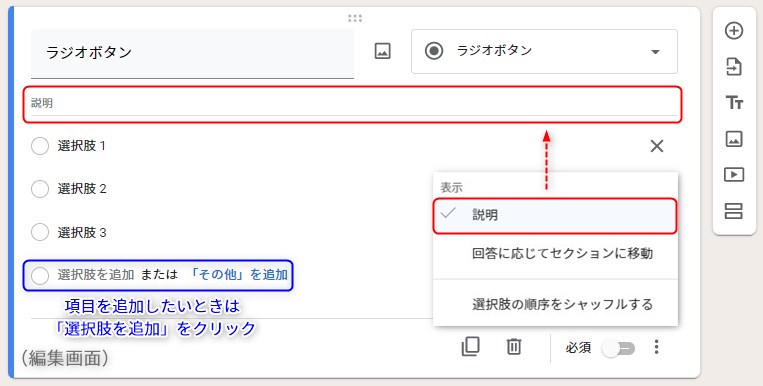This screenshot has height=386, width=763.
Task: Remove 選択肢 1 with the X icon
Action: click(657, 146)
